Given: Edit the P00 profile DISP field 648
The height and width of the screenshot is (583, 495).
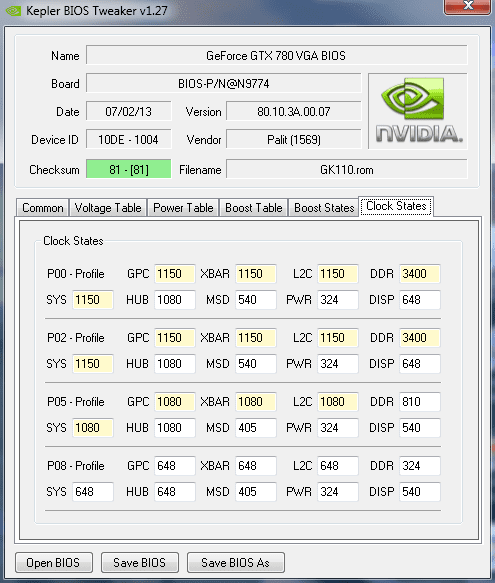Looking at the screenshot, I should click(420, 300).
